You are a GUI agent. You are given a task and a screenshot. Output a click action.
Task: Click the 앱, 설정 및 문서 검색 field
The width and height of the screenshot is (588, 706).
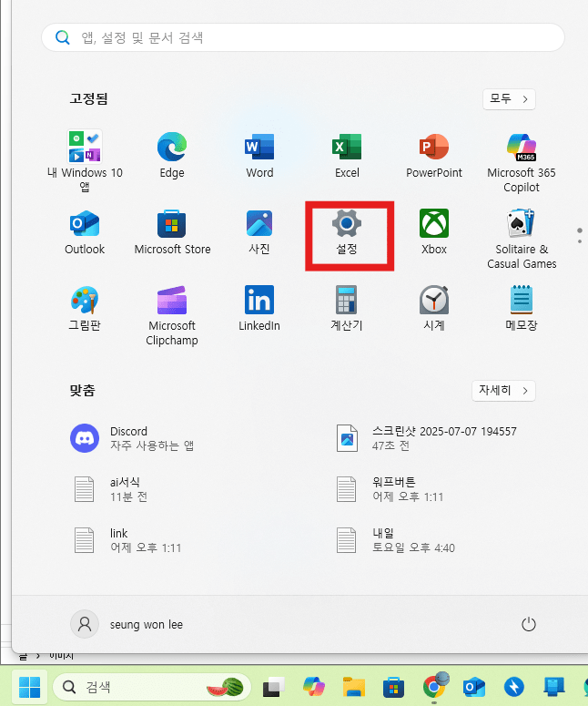click(303, 37)
